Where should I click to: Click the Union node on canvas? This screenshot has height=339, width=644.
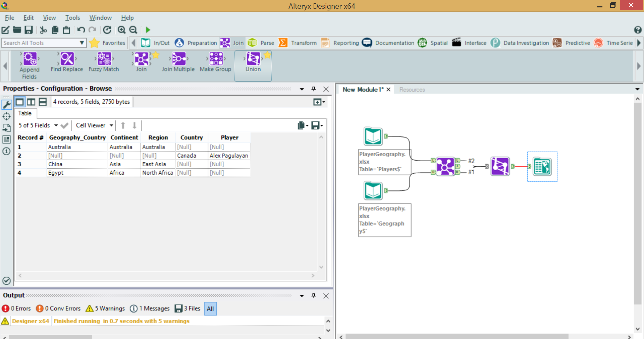[x=500, y=166]
